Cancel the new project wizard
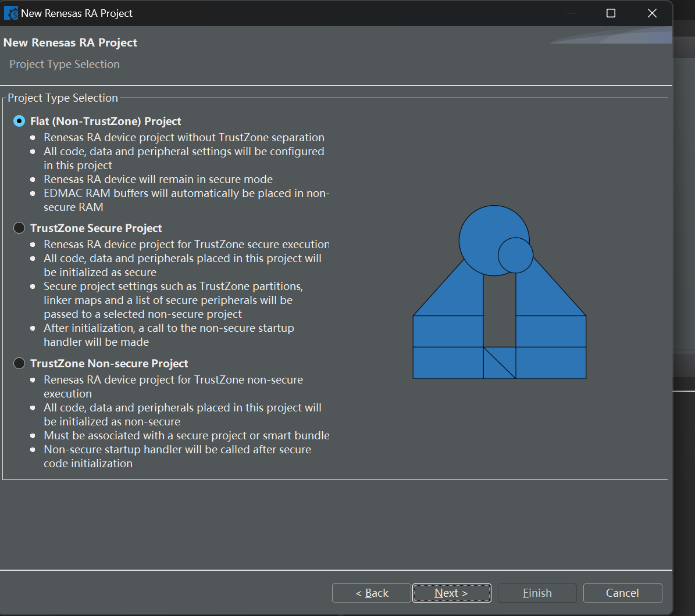 [623, 593]
